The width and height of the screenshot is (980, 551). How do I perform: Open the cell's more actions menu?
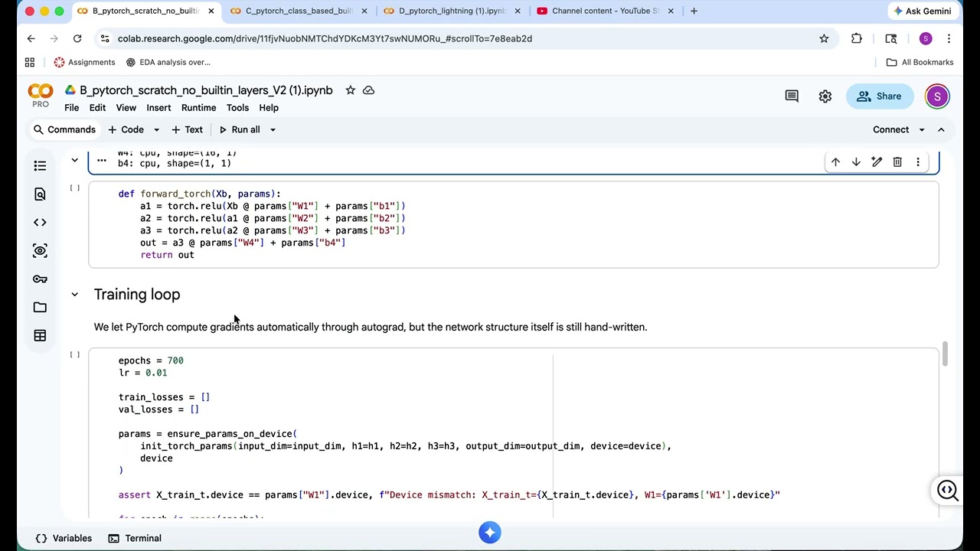tap(918, 162)
